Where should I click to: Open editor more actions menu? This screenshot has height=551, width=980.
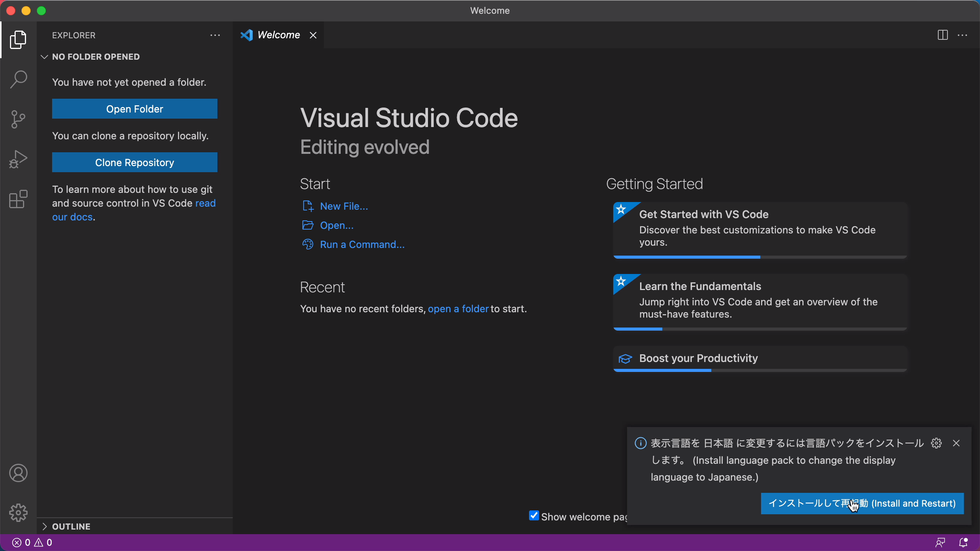pyautogui.click(x=962, y=35)
